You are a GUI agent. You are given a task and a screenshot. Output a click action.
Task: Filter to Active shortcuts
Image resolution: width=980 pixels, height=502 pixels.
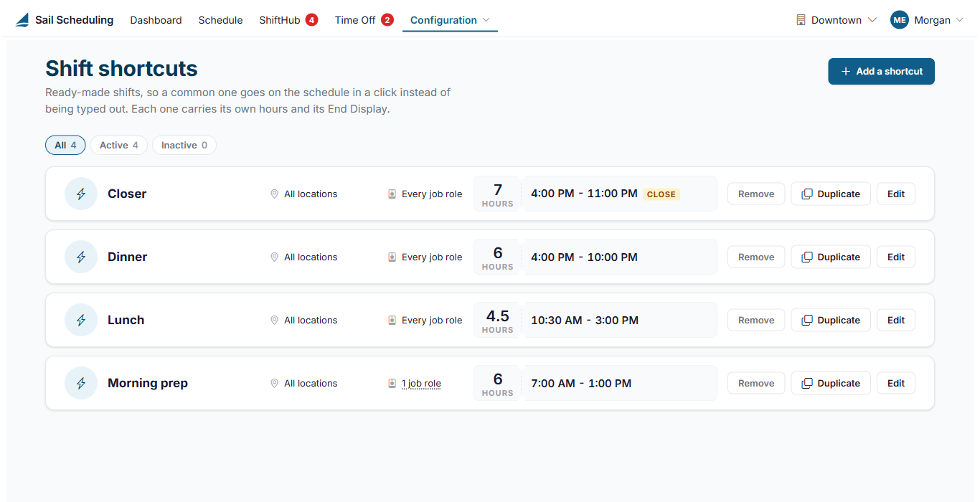pyautogui.click(x=119, y=145)
